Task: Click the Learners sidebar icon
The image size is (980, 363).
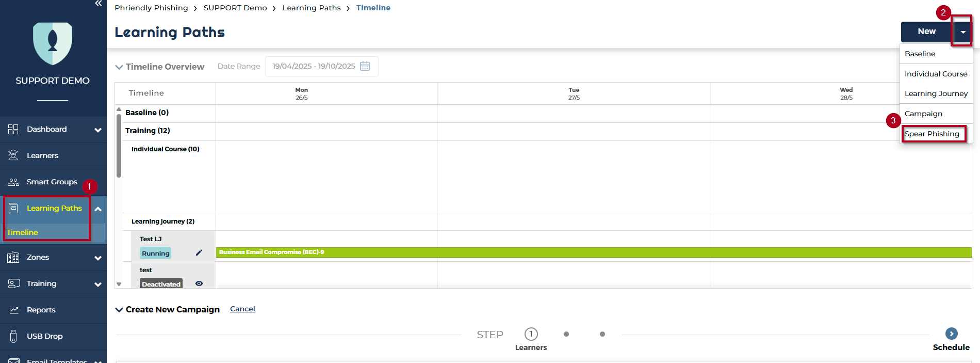Action: click(13, 155)
